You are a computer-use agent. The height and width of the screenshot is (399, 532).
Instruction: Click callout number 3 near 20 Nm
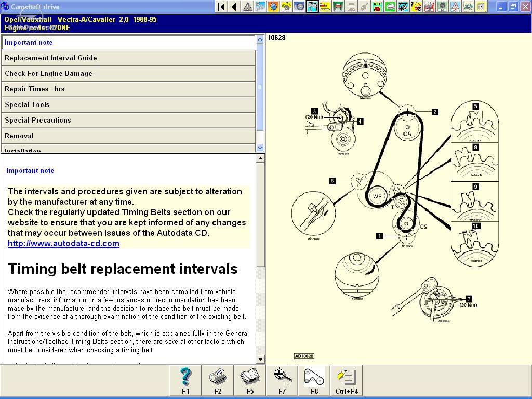[x=314, y=111]
